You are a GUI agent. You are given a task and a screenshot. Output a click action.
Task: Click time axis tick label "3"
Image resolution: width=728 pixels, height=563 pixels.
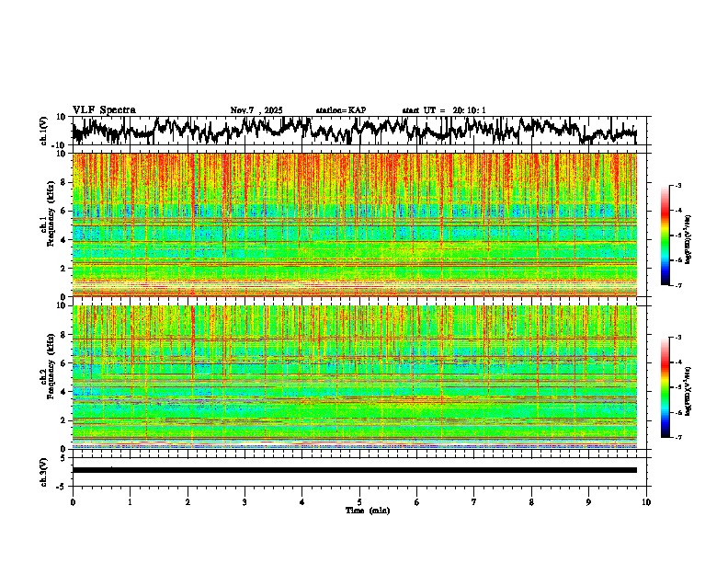pyautogui.click(x=245, y=502)
